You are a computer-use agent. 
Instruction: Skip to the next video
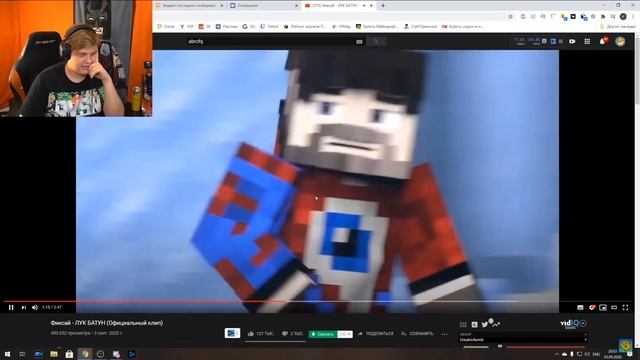[24, 307]
